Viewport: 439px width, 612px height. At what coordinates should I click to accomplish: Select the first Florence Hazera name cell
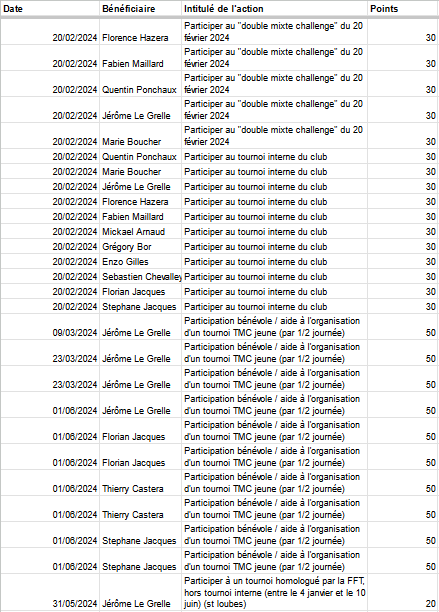tap(140, 32)
